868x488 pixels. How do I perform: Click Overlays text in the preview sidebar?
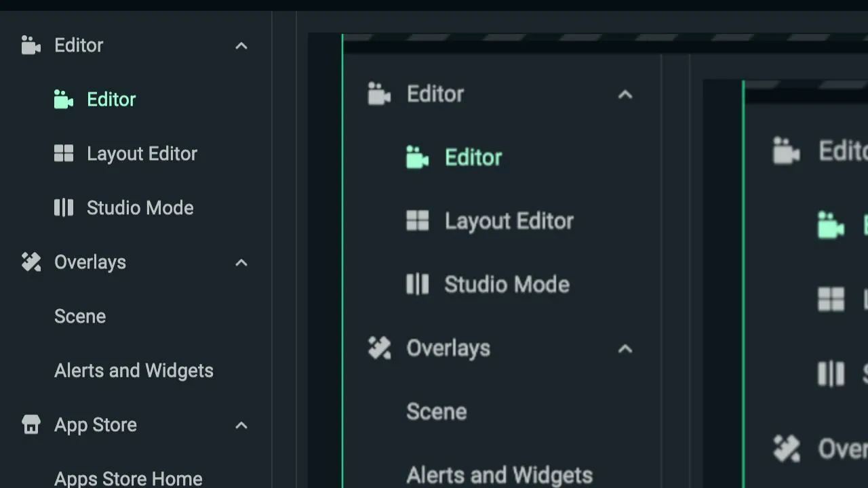point(448,348)
